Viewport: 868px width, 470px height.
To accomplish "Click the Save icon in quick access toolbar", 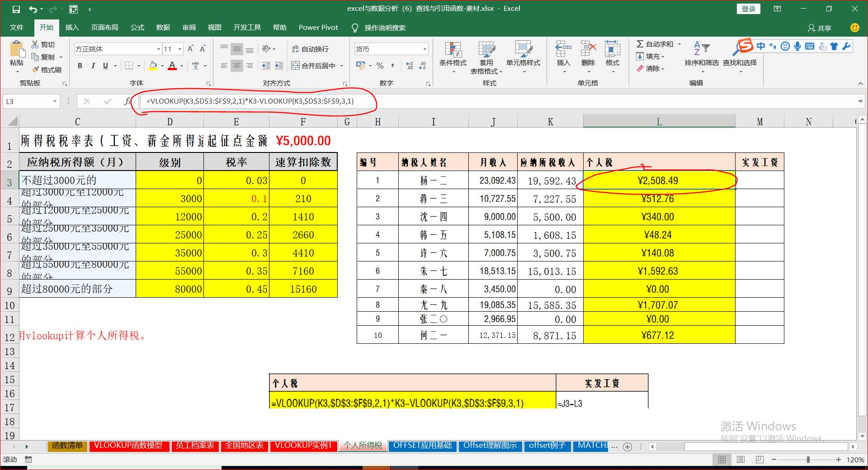I will click(16, 9).
